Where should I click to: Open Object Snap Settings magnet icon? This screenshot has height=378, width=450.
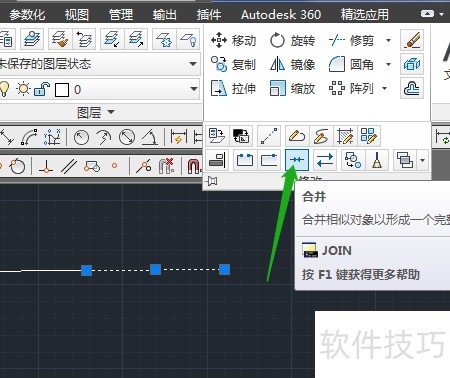[x=194, y=166]
